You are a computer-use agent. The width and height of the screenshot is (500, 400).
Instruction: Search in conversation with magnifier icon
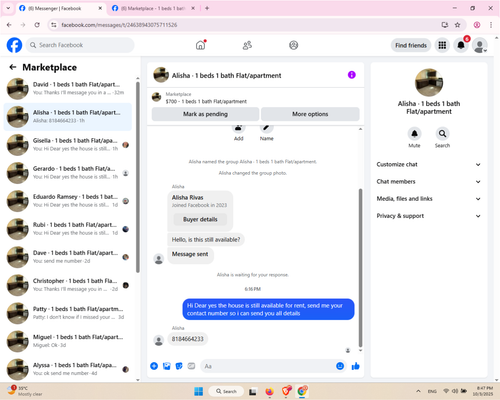coord(442,134)
